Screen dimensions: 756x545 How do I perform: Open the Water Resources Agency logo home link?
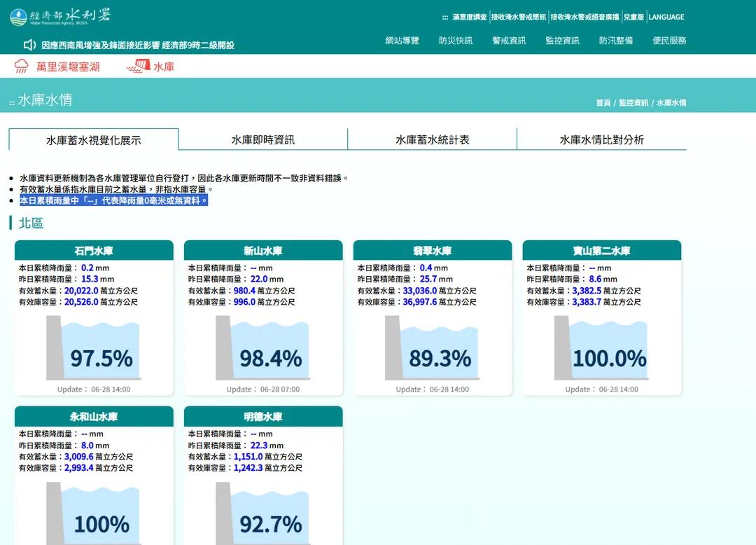point(60,16)
